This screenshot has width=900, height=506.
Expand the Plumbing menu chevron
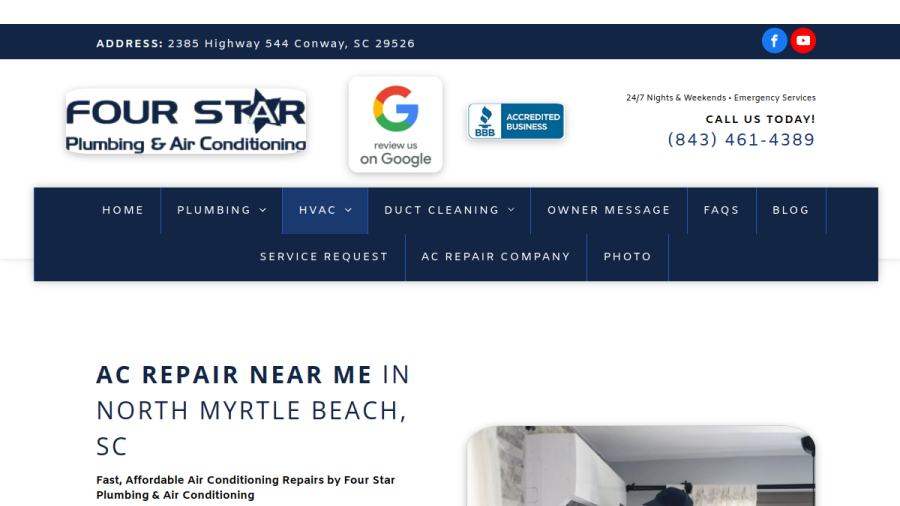click(263, 211)
